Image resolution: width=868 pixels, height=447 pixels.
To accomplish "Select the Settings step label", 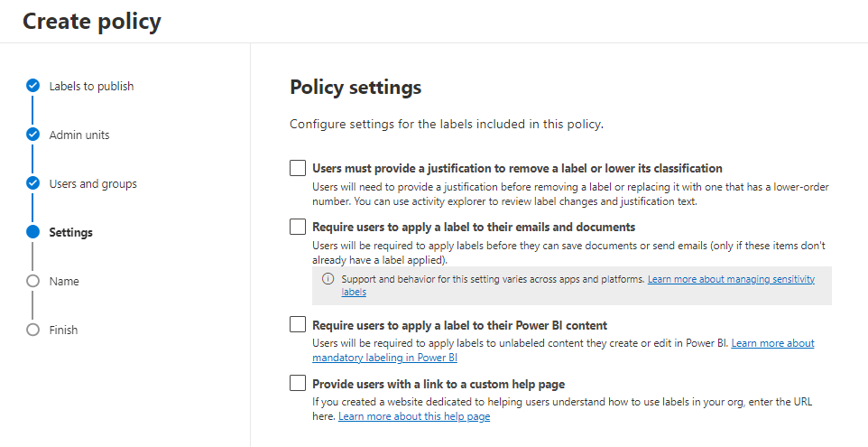I will [x=70, y=232].
